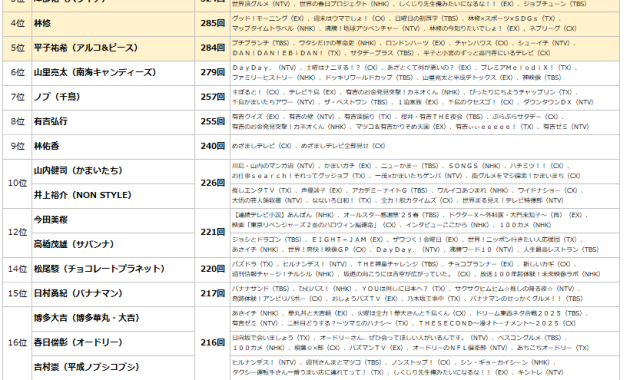Click 博多大吉（博多華丸・大吉）entry
630x380 pixels.
click(x=86, y=318)
